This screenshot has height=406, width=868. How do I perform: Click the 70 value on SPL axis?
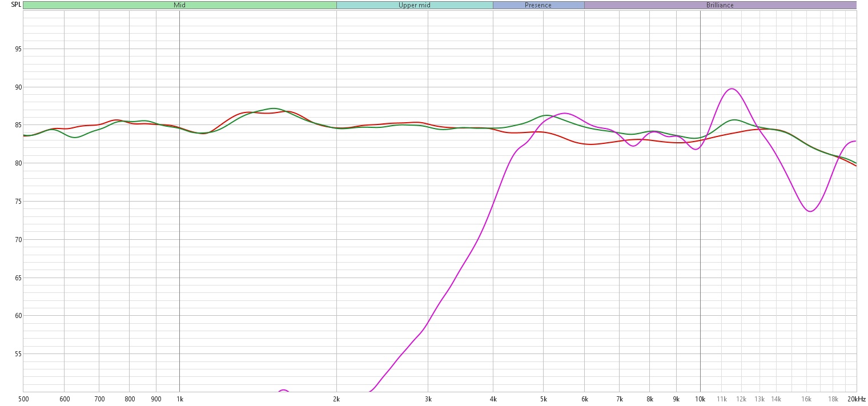(18, 240)
